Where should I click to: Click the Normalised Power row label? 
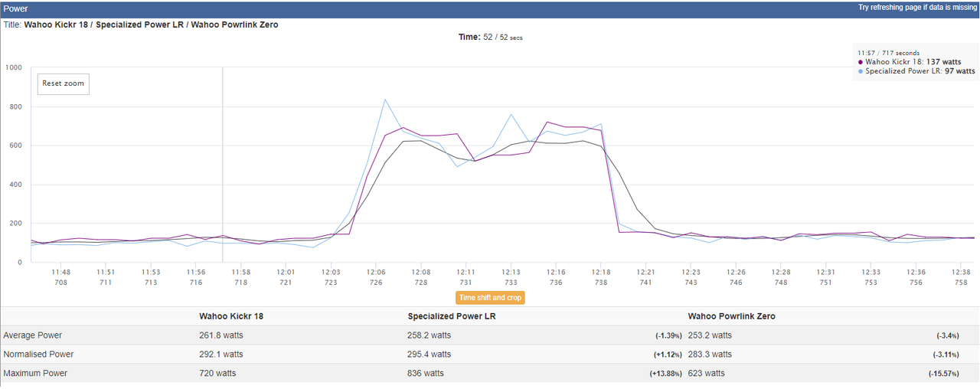click(x=38, y=355)
